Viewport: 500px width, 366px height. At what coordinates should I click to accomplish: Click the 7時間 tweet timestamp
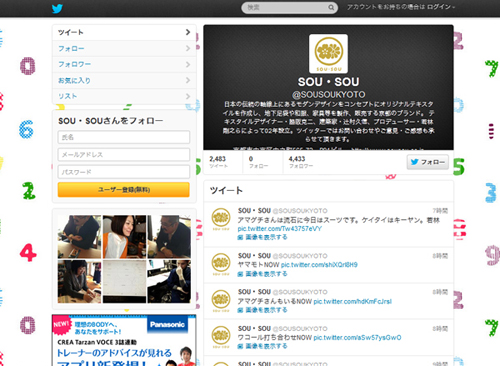pyautogui.click(x=440, y=211)
